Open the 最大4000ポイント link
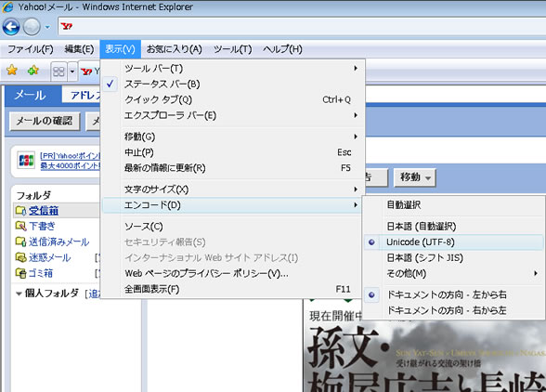The height and width of the screenshot is (392, 546). pos(70,165)
